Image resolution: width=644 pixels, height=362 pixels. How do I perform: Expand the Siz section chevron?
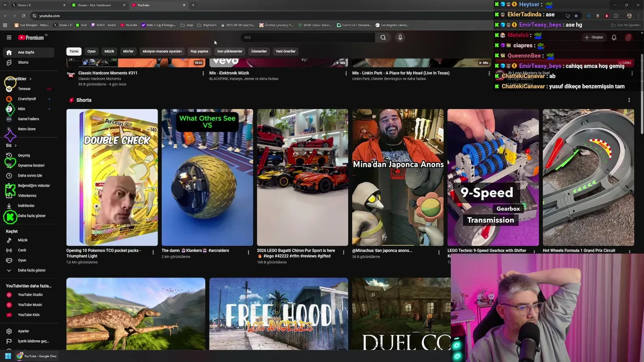tap(15, 145)
